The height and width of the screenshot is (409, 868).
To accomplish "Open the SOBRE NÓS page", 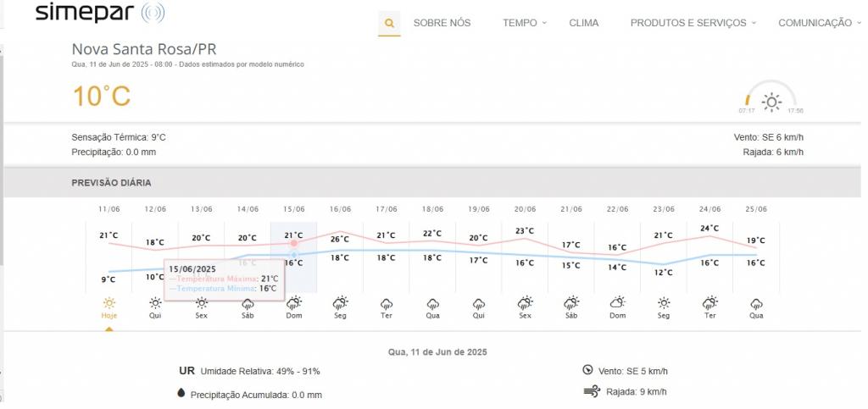I will pyautogui.click(x=442, y=23).
